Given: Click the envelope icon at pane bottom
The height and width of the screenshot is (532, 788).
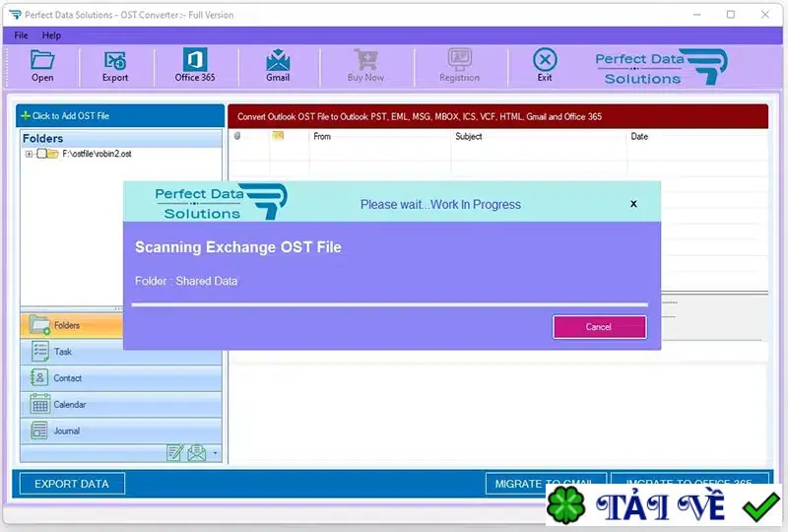Looking at the screenshot, I should (196, 453).
